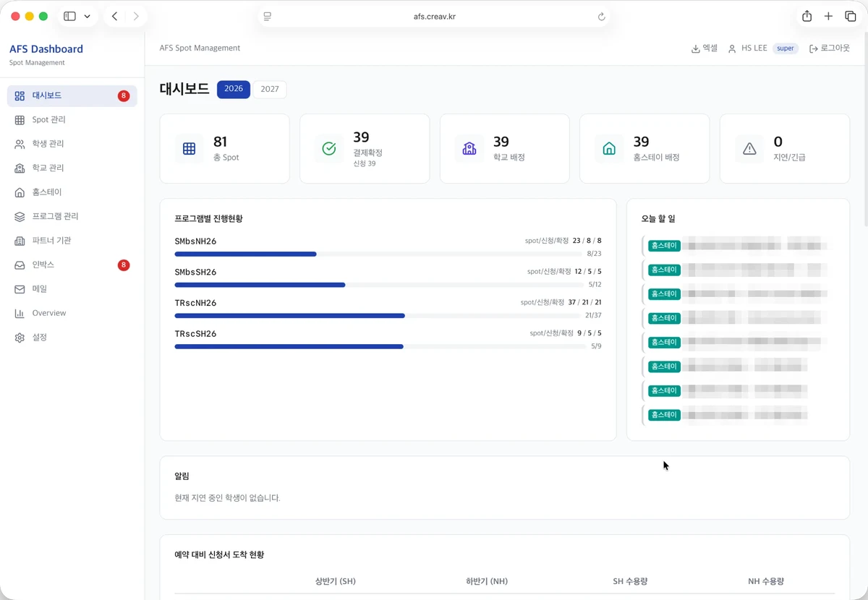Image resolution: width=868 pixels, height=600 pixels.
Task: Click the 결제확정 green check icon
Action: [x=329, y=149]
